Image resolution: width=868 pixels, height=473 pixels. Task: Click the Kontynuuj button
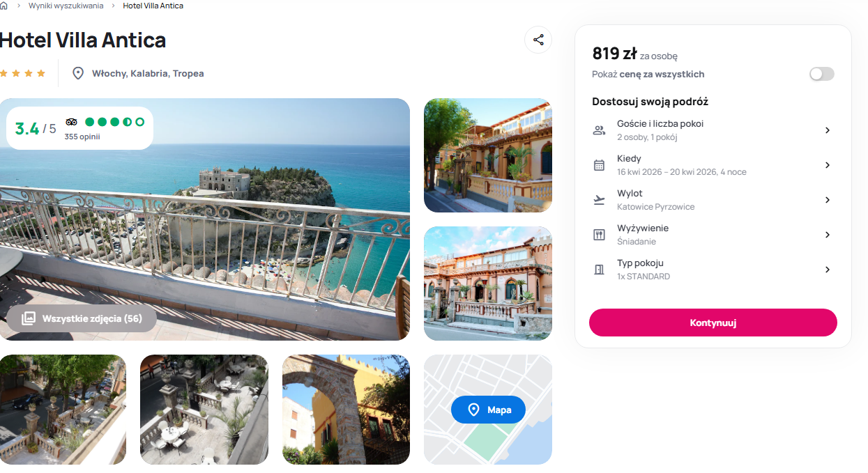click(713, 323)
